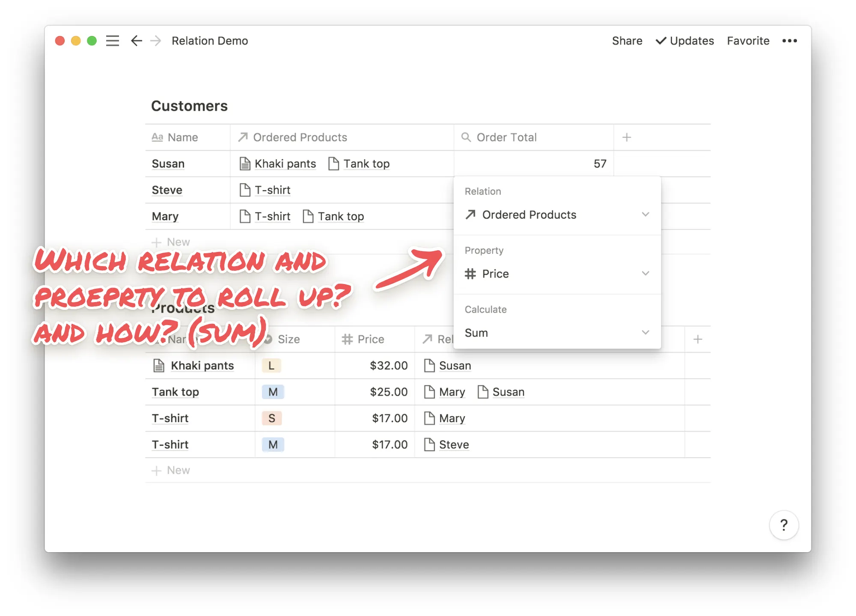This screenshot has width=856, height=616.
Task: Click the back arrow navigation icon
Action: click(x=136, y=41)
